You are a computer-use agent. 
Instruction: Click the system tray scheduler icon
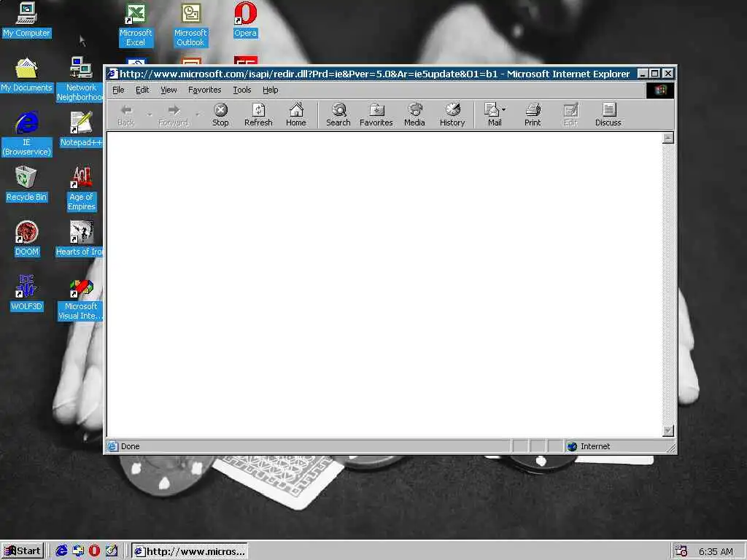point(681,551)
